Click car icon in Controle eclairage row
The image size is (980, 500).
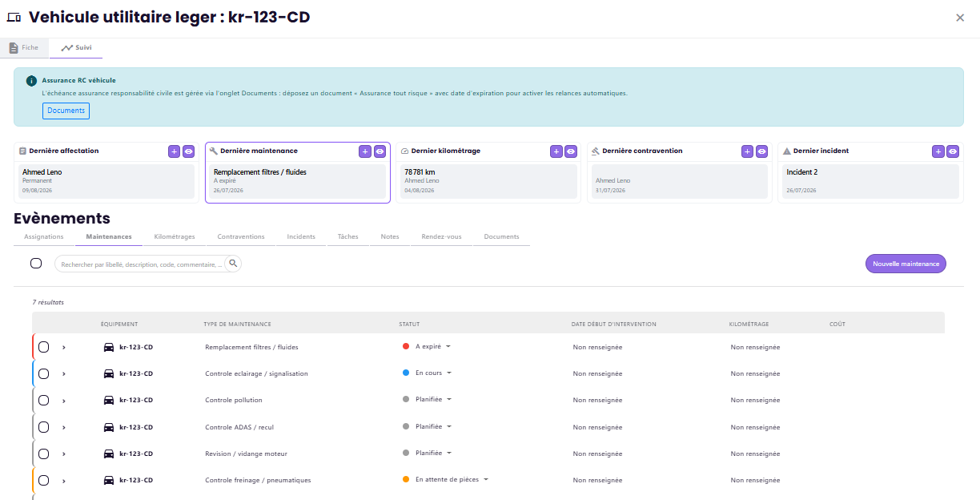coord(109,373)
